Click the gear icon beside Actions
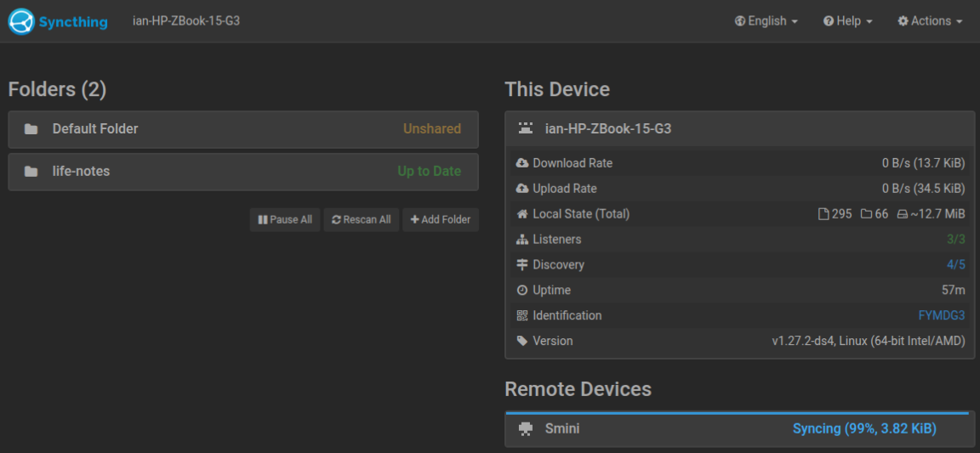980x453 pixels. [x=903, y=21]
